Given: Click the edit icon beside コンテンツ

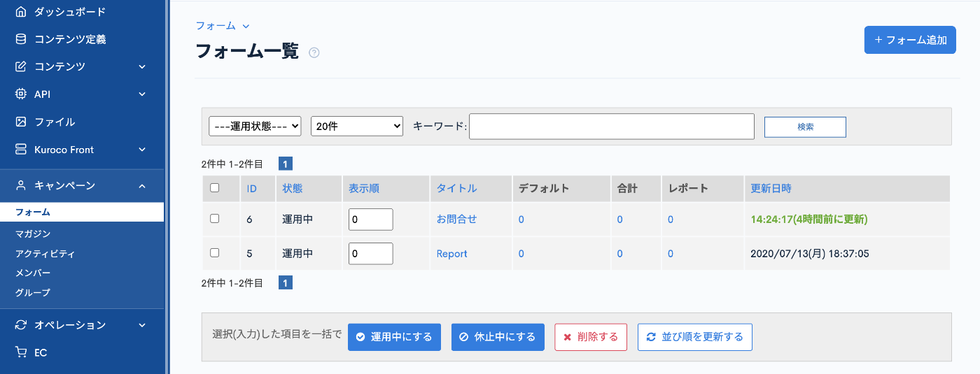Looking at the screenshot, I should pyautogui.click(x=21, y=66).
